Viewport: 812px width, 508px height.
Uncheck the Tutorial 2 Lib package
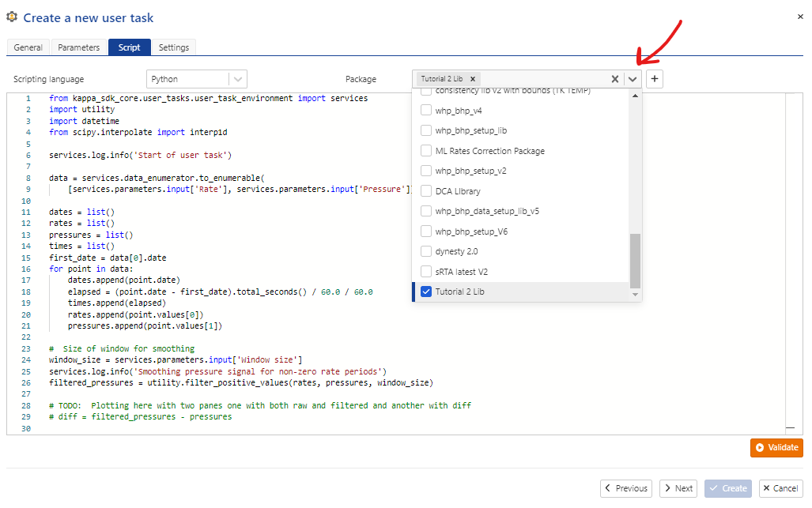pyautogui.click(x=426, y=292)
